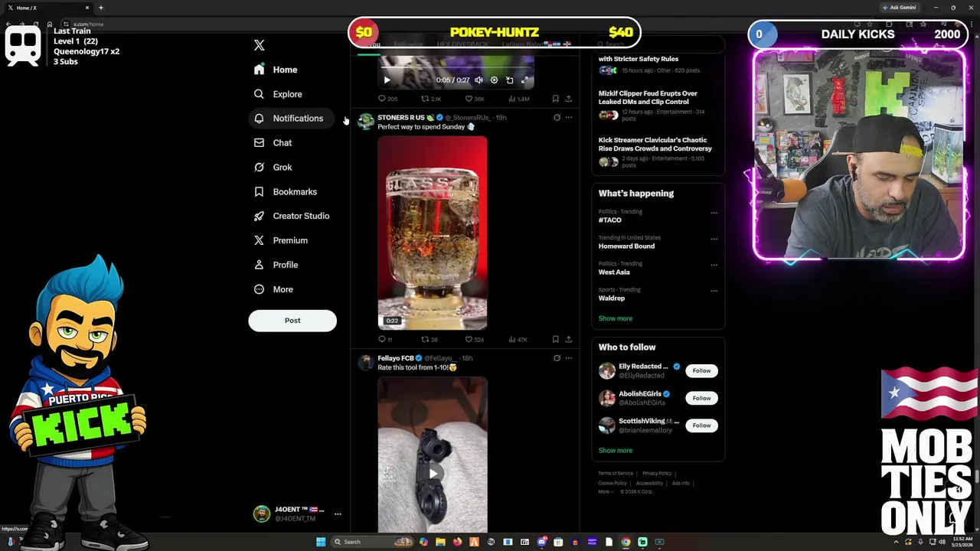The image size is (980, 551).
Task: Open Profile from the sidebar
Action: [276, 265]
